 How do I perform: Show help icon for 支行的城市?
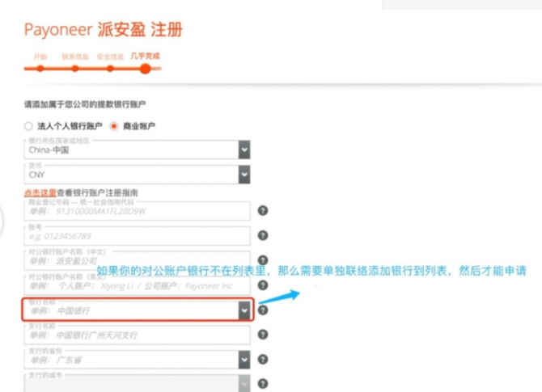coord(263,383)
